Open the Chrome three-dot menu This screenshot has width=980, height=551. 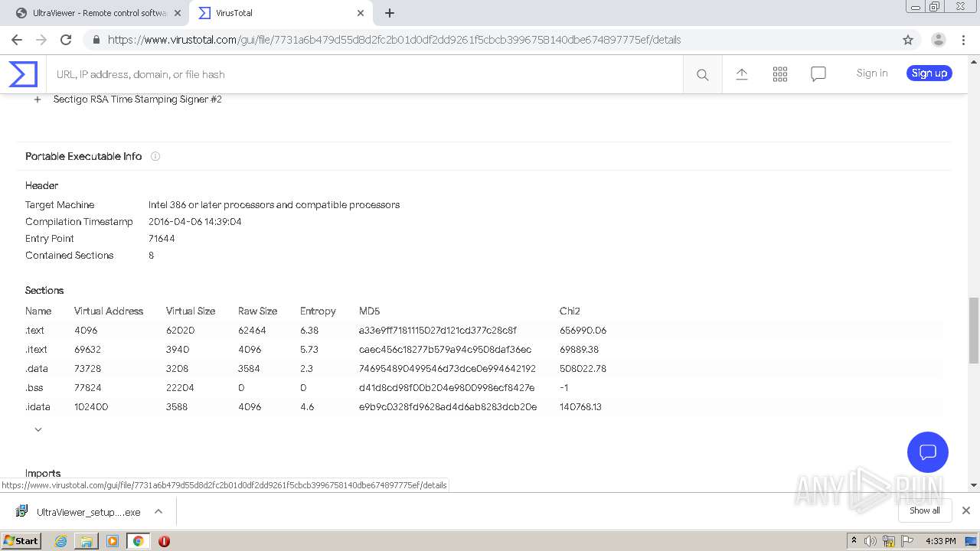[x=963, y=40]
